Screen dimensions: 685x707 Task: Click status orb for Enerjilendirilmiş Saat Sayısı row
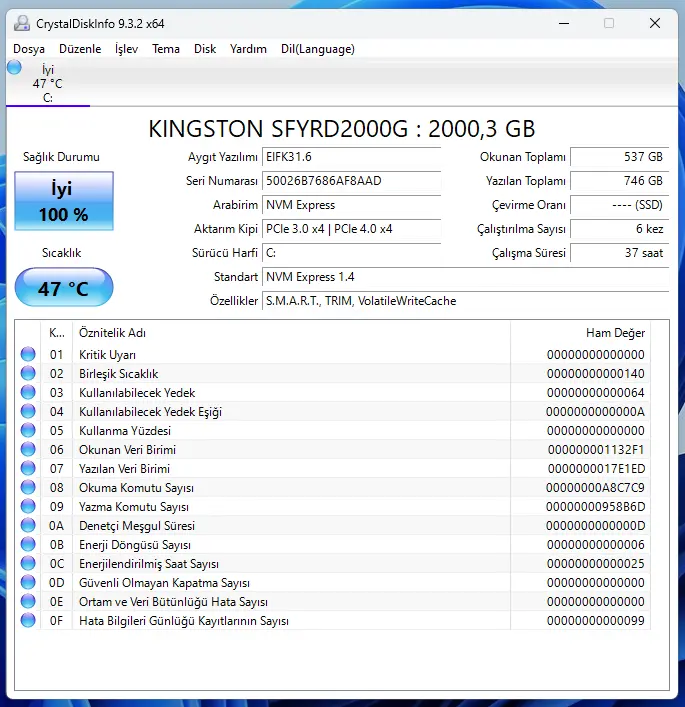pos(28,563)
